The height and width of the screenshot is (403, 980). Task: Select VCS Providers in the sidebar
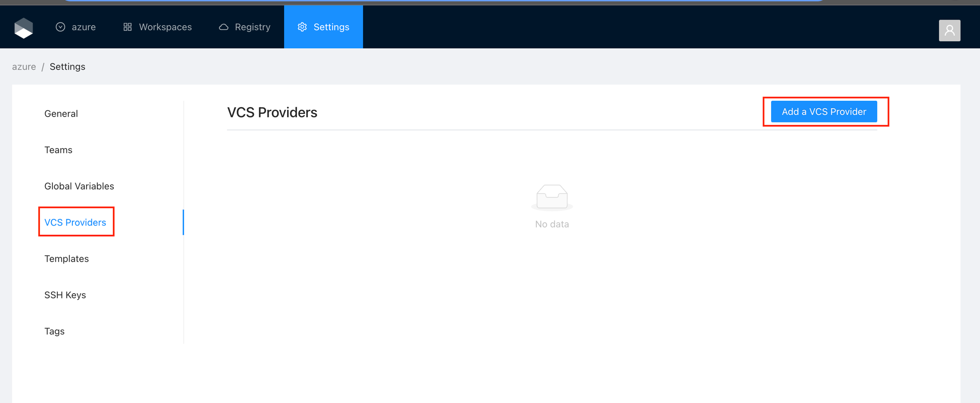[x=75, y=222]
